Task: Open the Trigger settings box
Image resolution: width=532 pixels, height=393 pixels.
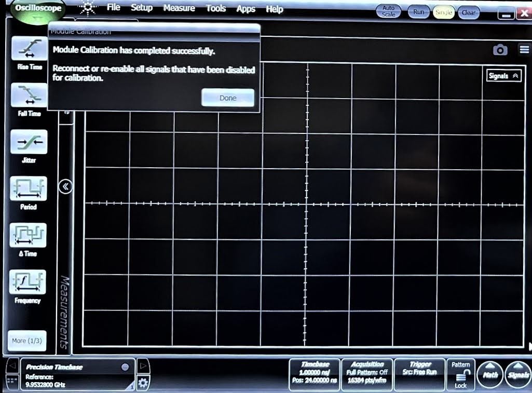Action: [x=419, y=374]
